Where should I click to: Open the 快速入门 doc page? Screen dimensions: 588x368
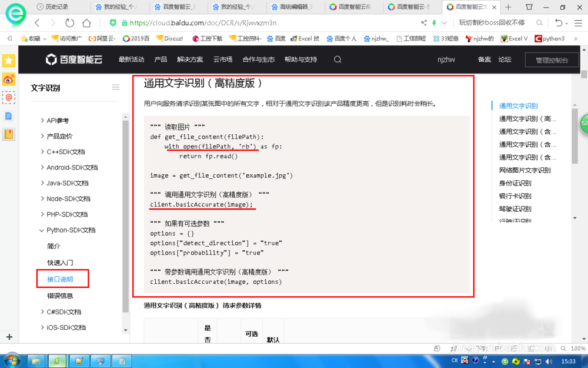(60, 263)
